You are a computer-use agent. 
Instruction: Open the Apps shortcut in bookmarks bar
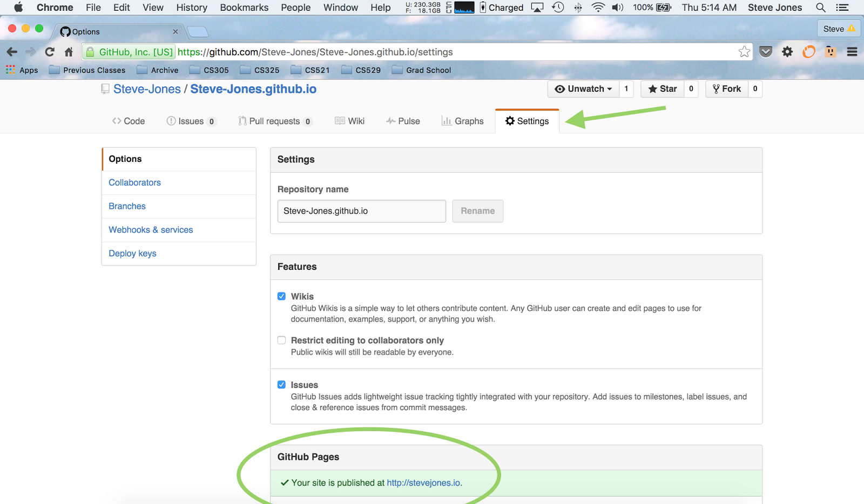22,70
